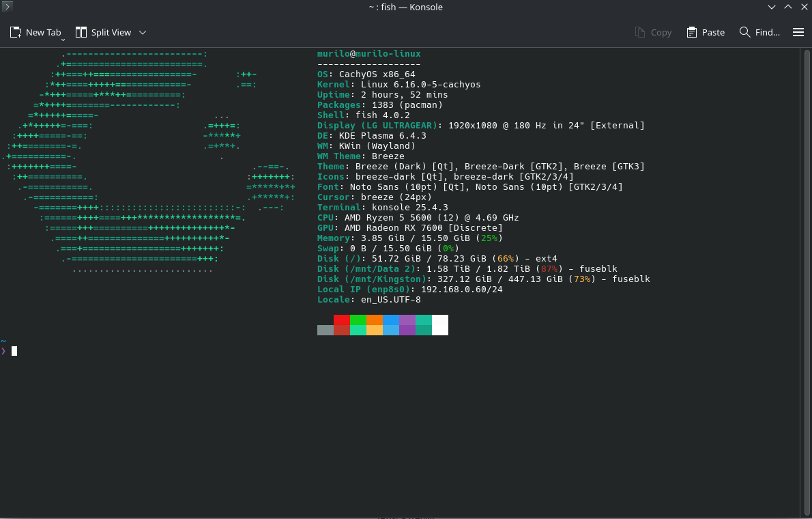Click the clipboard Paste icon
The width and height of the screenshot is (812, 519).
[x=692, y=32]
